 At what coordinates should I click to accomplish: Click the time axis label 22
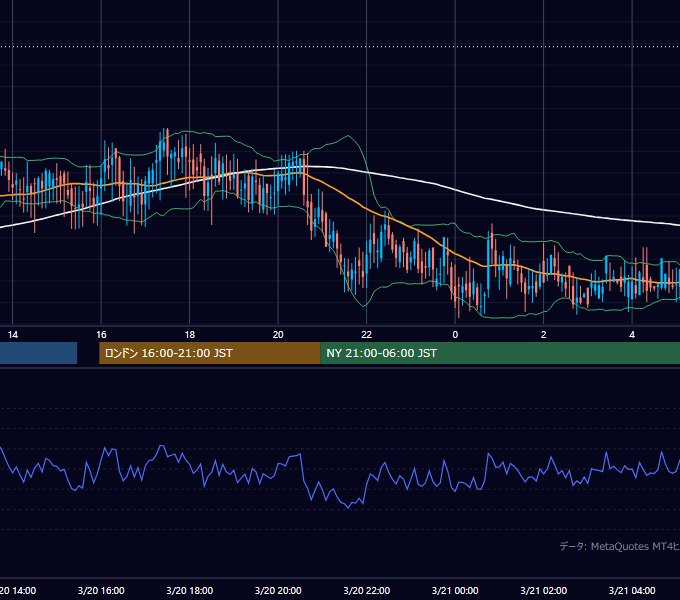[366, 335]
